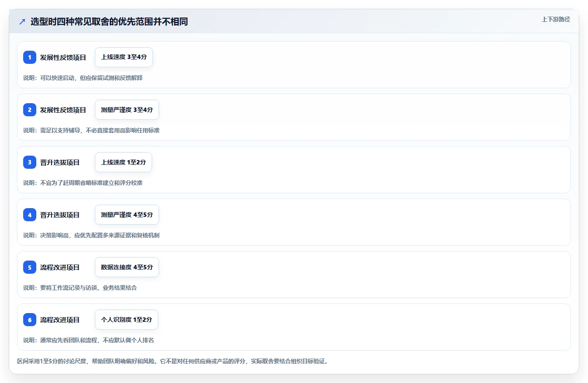The image size is (588, 383).
Task: Select number badge 3
Action: (30, 162)
